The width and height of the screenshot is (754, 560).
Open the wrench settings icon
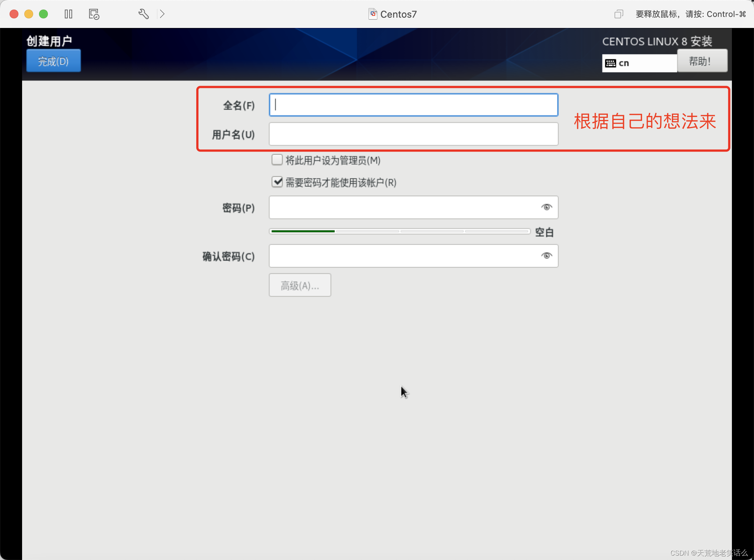pyautogui.click(x=143, y=14)
